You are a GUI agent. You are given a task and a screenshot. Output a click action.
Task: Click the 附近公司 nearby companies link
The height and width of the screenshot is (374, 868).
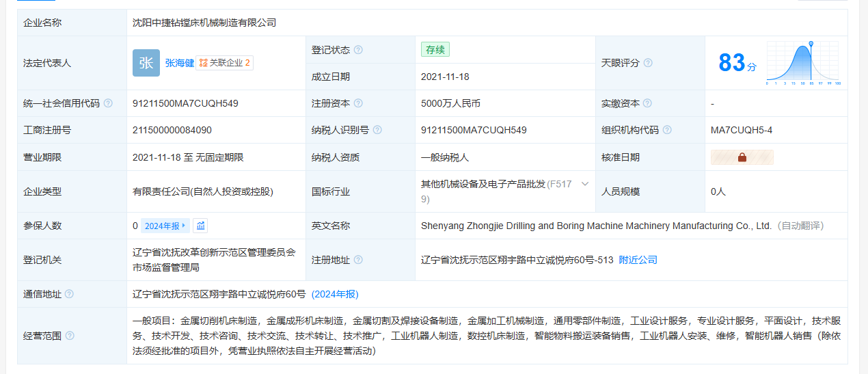[x=638, y=260]
